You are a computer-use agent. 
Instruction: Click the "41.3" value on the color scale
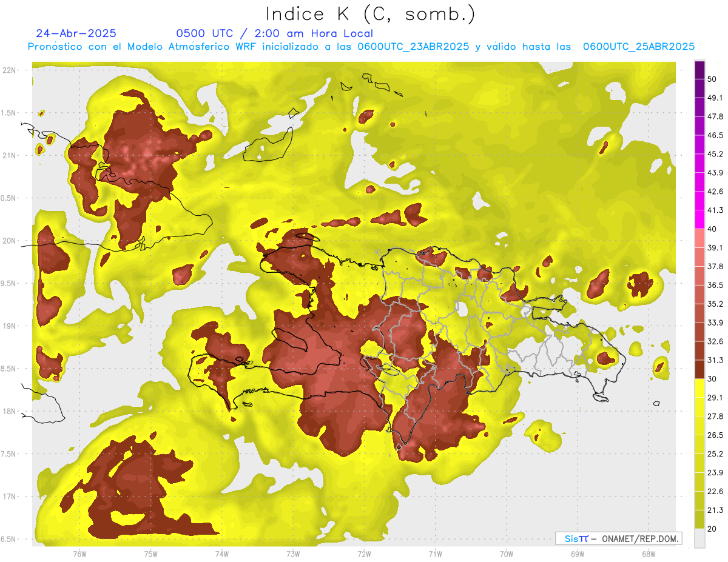pyautogui.click(x=715, y=210)
